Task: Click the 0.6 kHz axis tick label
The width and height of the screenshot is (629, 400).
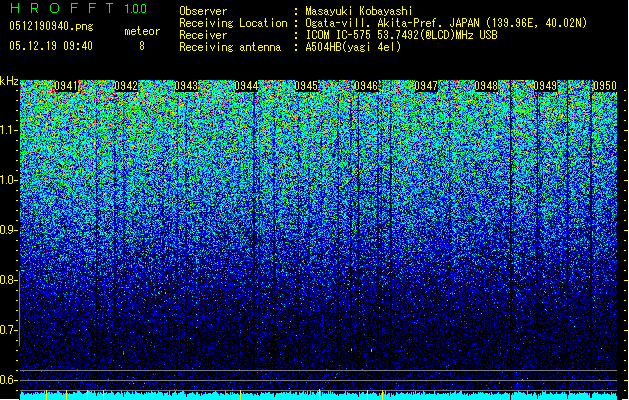Action: pos(8,380)
